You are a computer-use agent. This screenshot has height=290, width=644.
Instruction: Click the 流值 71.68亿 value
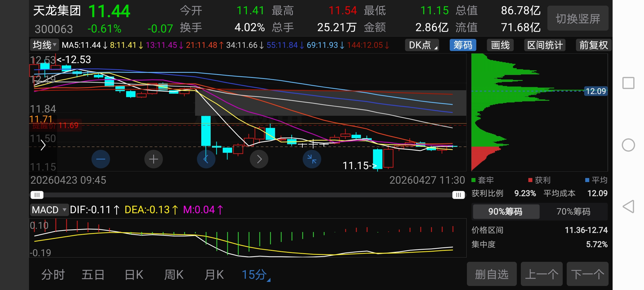coord(521,27)
